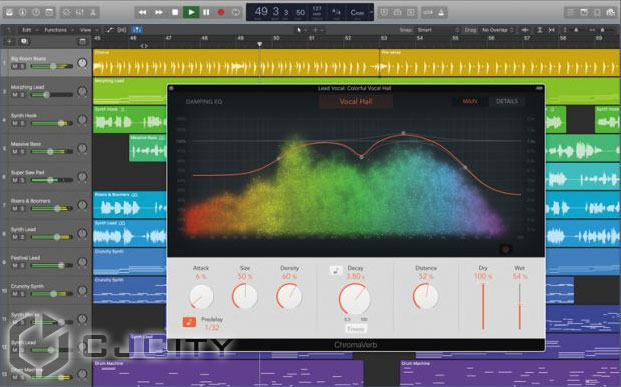Open the pointer tool menu
Viewport: 621px width, 387px height.
point(301,30)
